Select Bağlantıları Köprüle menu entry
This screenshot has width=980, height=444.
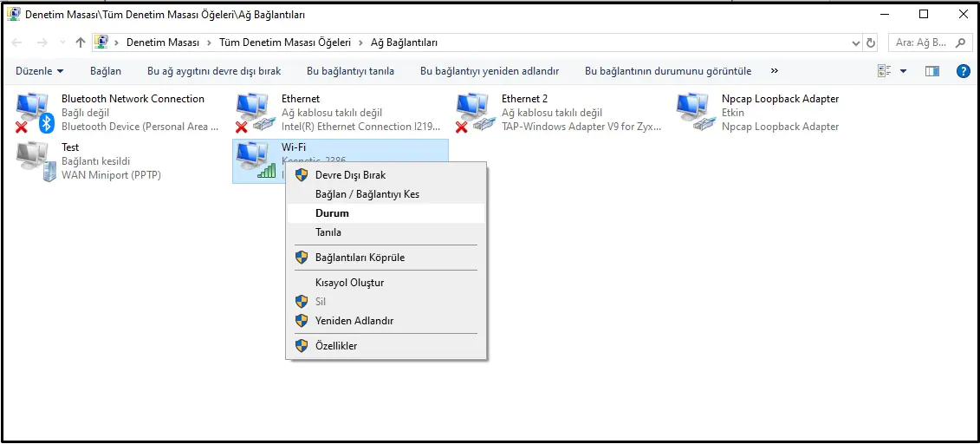(386, 257)
